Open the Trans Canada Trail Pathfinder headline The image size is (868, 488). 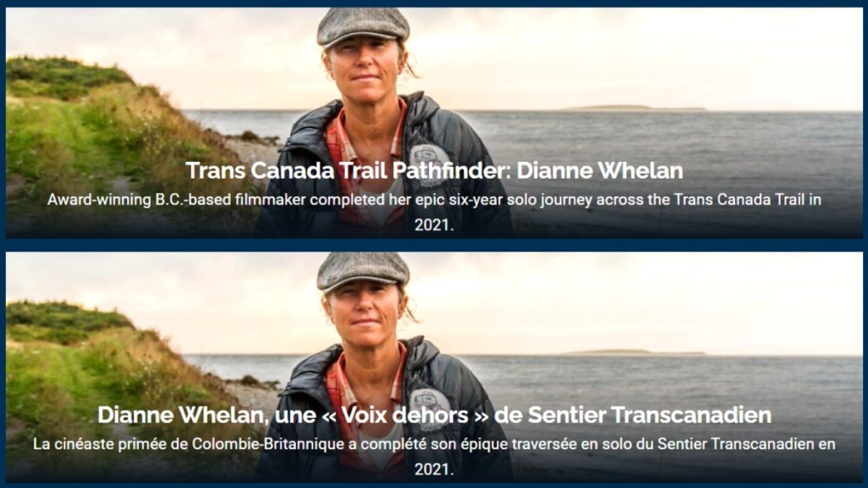click(x=434, y=171)
